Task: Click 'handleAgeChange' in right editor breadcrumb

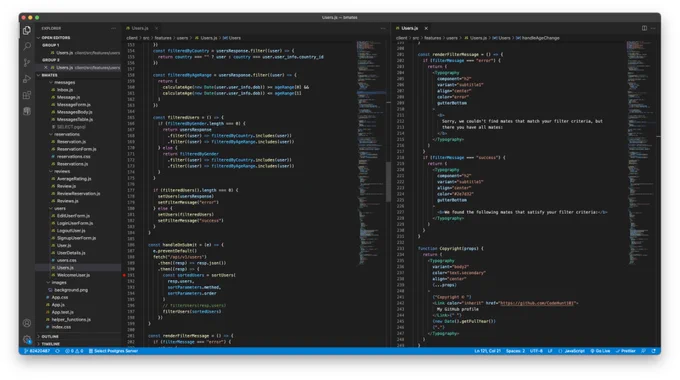Action: coord(540,38)
